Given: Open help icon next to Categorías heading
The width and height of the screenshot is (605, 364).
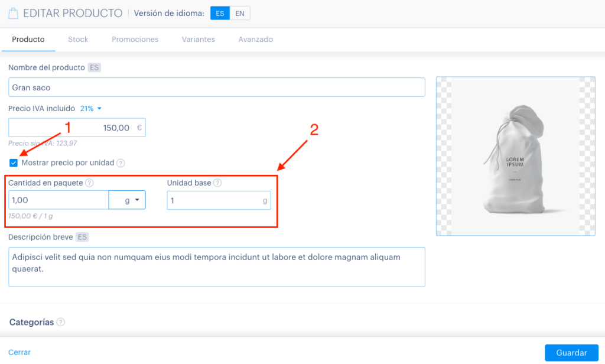Looking at the screenshot, I should click(61, 322).
